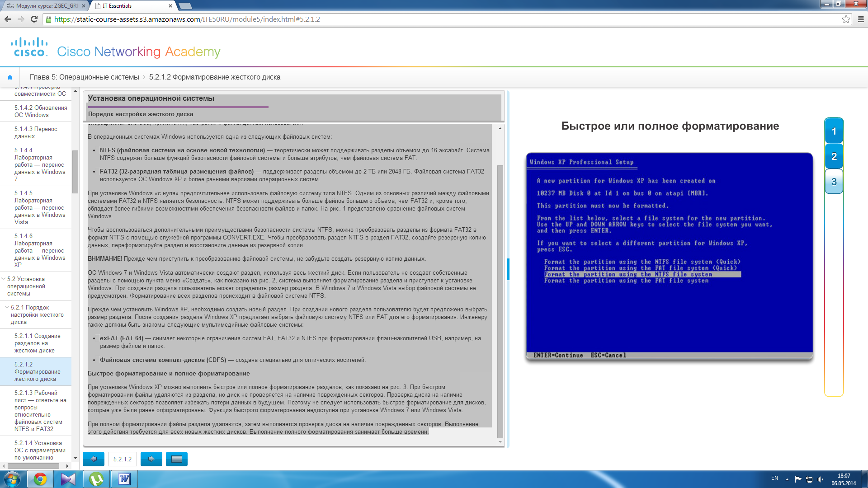Reload the current page
Screen dimensions: 868x488
[x=34, y=19]
